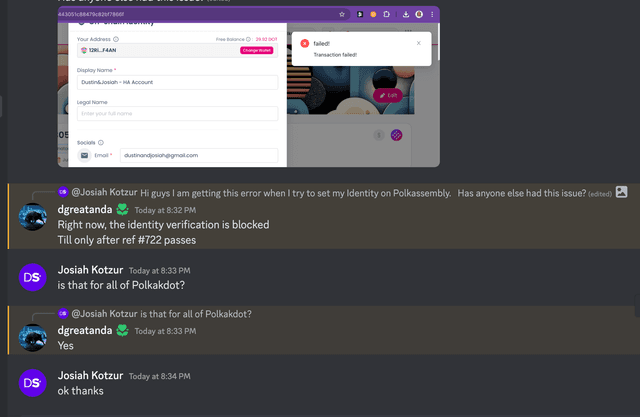Click the Display Name input field
Viewport: 640px width, 417px height.
(x=177, y=82)
